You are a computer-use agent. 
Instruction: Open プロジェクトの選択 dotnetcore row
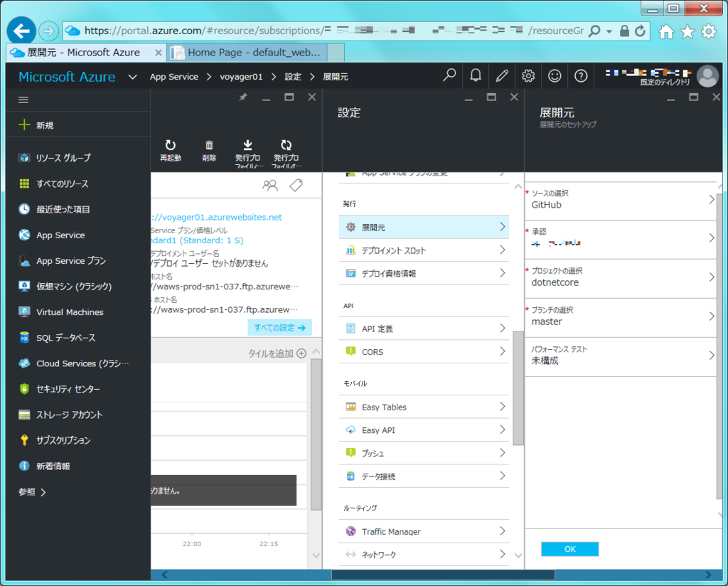pyautogui.click(x=620, y=277)
